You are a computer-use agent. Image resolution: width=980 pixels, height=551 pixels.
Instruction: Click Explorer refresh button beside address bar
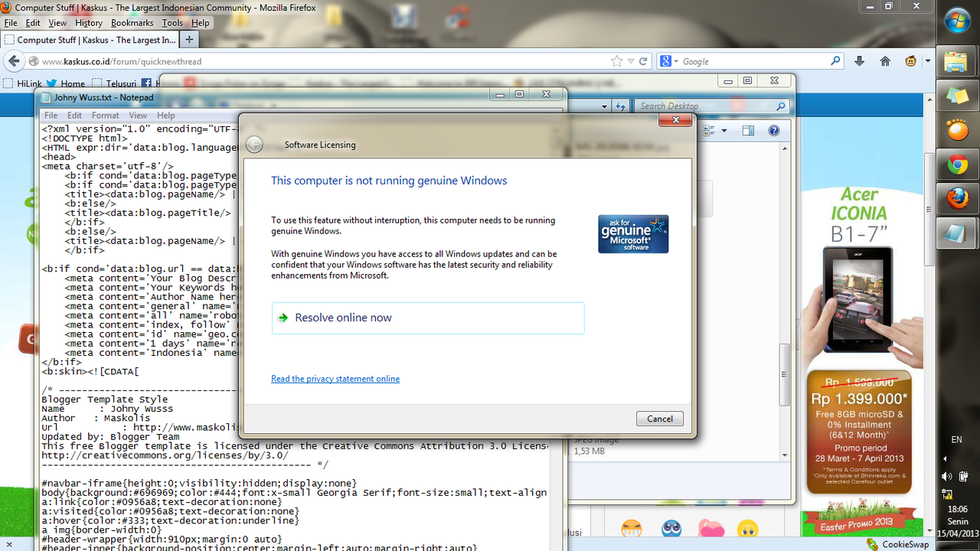tap(621, 106)
